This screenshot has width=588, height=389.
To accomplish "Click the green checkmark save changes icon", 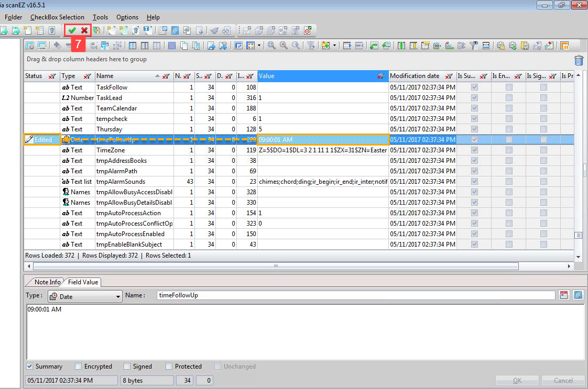I will [72, 30].
